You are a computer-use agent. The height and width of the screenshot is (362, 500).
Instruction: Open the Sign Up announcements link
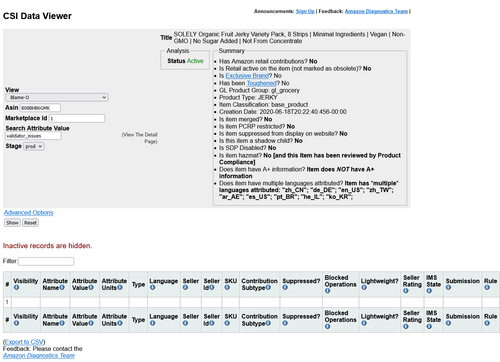[305, 11]
